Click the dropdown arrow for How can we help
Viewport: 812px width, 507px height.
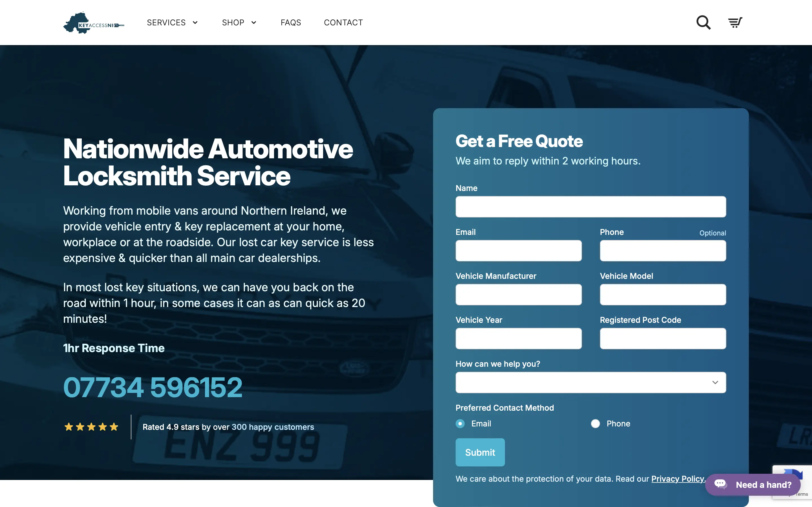715,382
